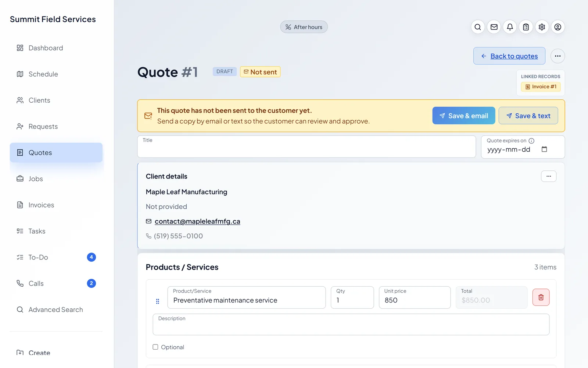Open user profile icon

558,27
